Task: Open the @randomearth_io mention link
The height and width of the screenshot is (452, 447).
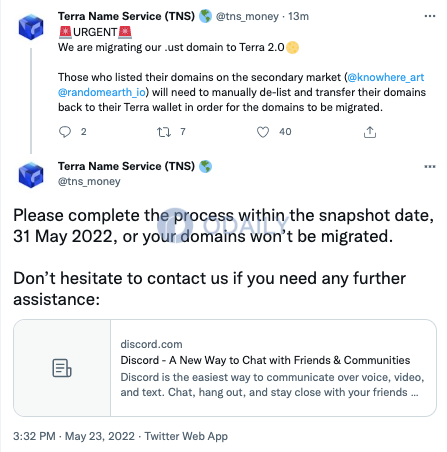Action: [102, 92]
